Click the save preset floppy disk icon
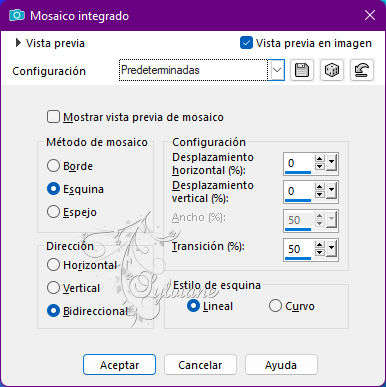 302,70
